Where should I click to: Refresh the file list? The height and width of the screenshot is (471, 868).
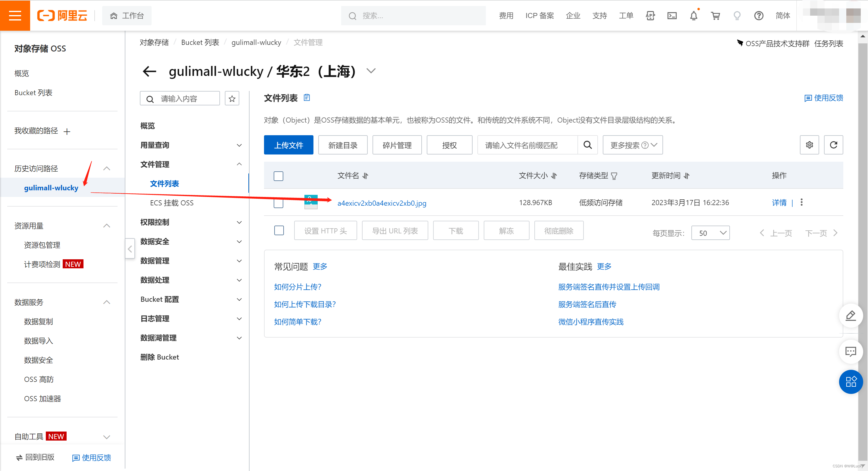coord(833,145)
